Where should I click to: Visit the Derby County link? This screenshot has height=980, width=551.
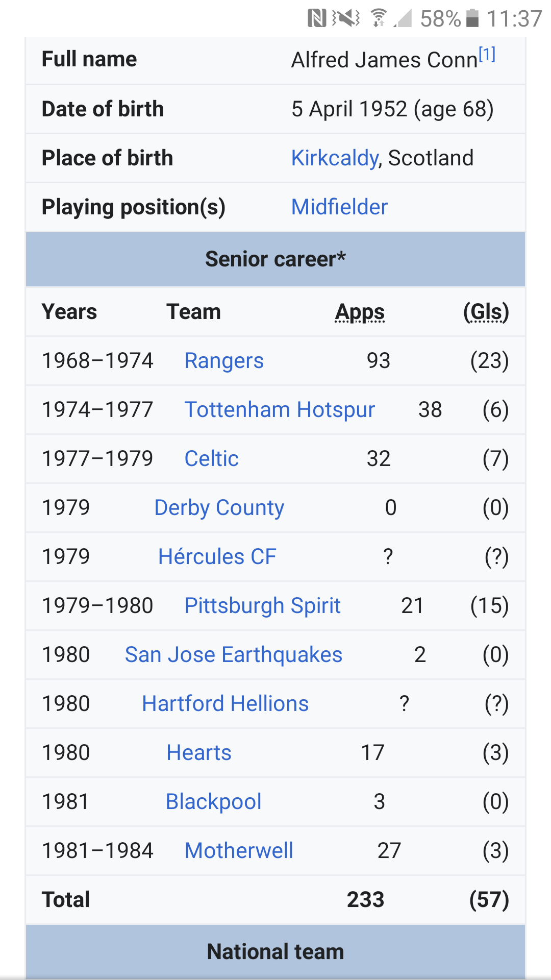click(x=219, y=508)
